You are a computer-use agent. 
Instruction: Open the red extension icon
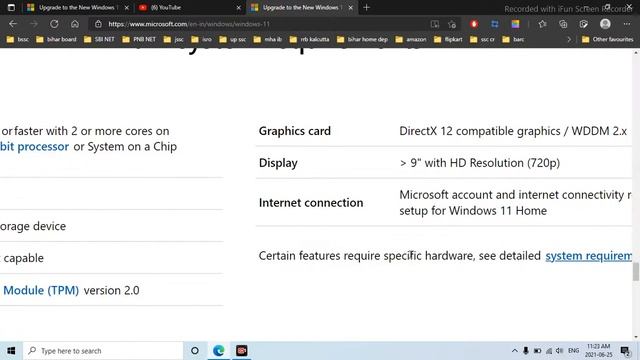pos(474,24)
